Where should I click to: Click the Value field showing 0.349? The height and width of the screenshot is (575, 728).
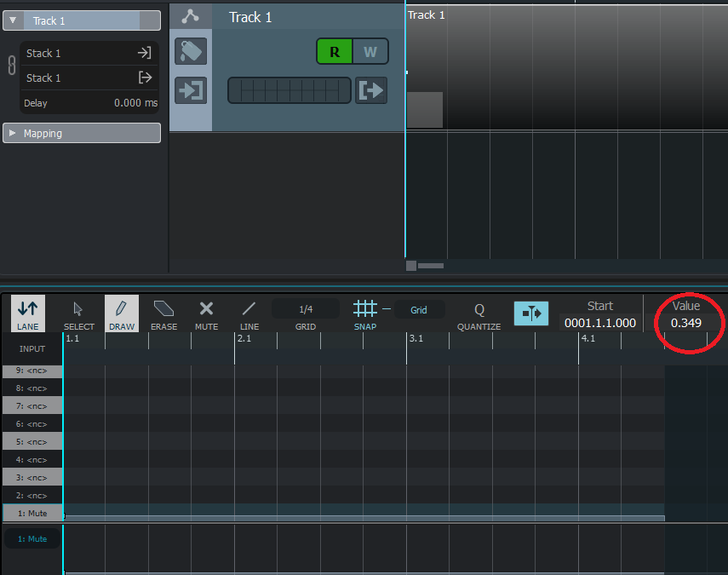tap(685, 323)
